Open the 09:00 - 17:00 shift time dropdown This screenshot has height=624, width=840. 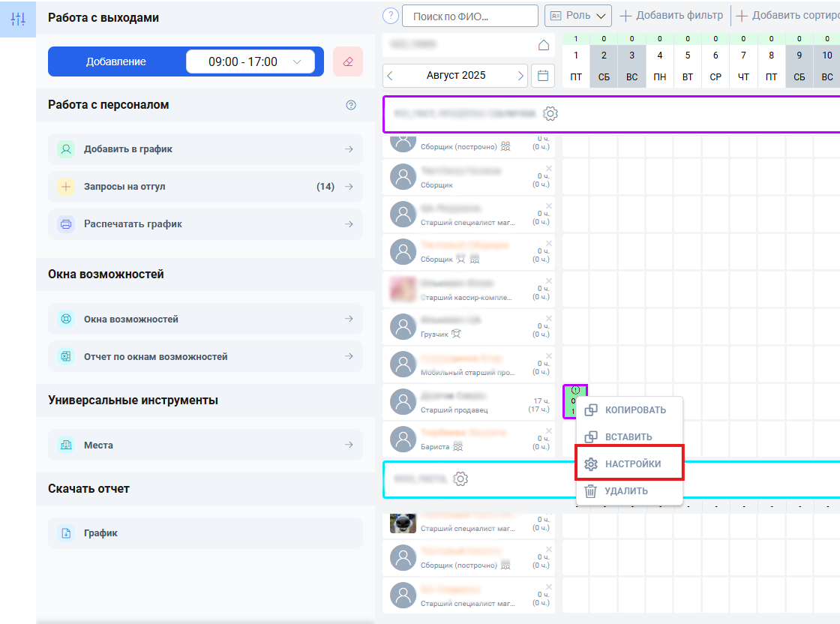tap(250, 61)
